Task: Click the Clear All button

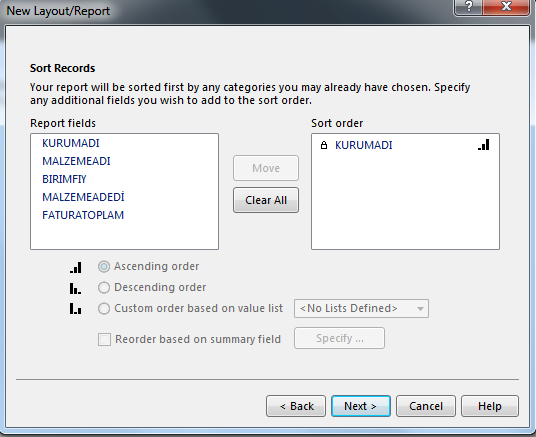Action: (266, 200)
